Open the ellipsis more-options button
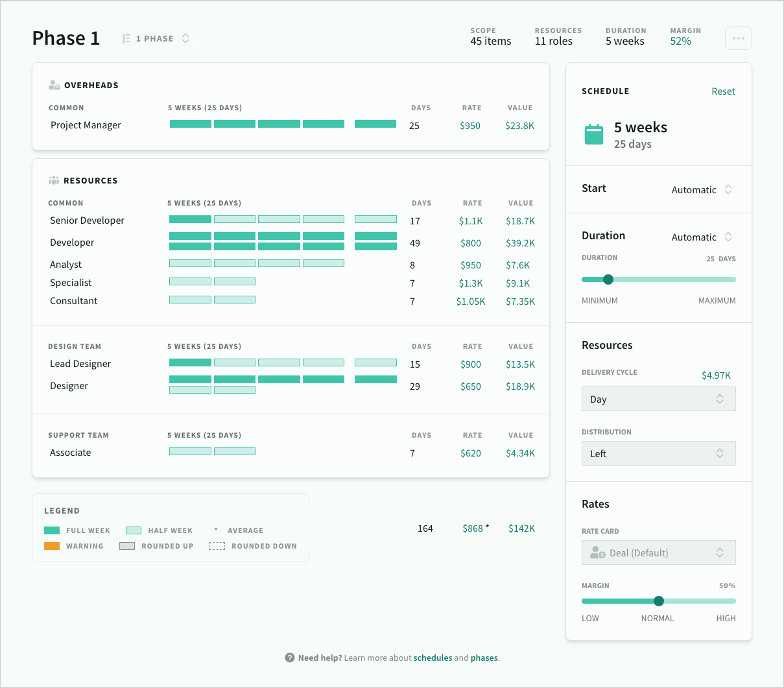 pyautogui.click(x=738, y=38)
